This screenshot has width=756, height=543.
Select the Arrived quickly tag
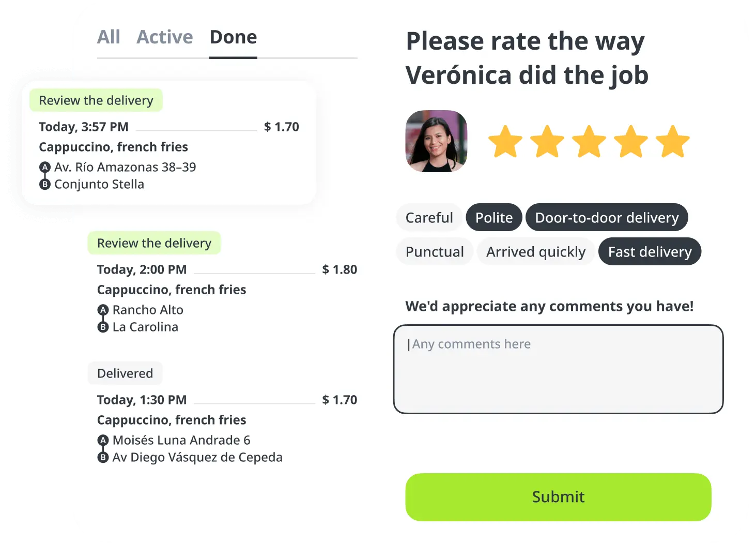tap(535, 252)
